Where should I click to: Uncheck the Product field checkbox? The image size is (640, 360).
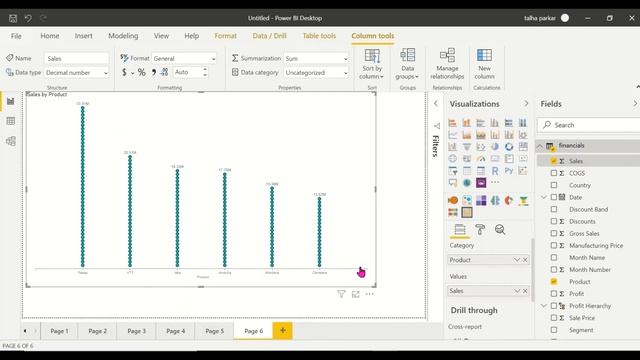click(553, 281)
